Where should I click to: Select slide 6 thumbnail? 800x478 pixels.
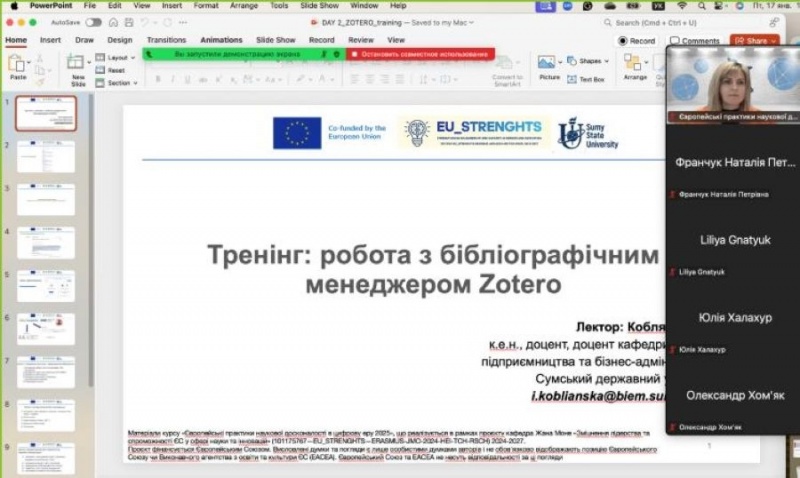[x=46, y=329]
